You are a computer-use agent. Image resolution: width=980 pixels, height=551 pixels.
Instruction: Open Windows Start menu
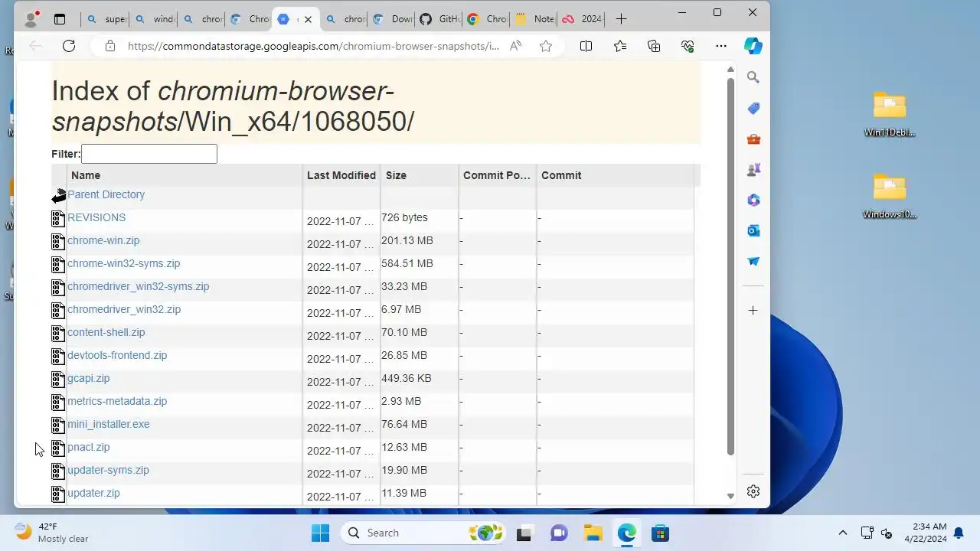(320, 533)
